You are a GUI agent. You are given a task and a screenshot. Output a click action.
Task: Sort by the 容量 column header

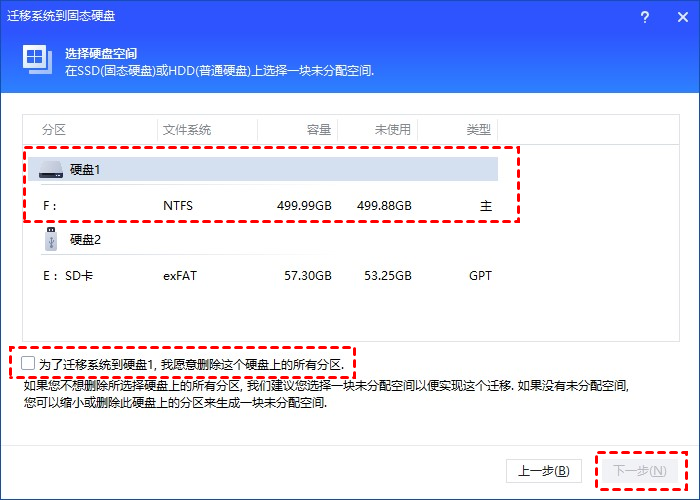(318, 131)
